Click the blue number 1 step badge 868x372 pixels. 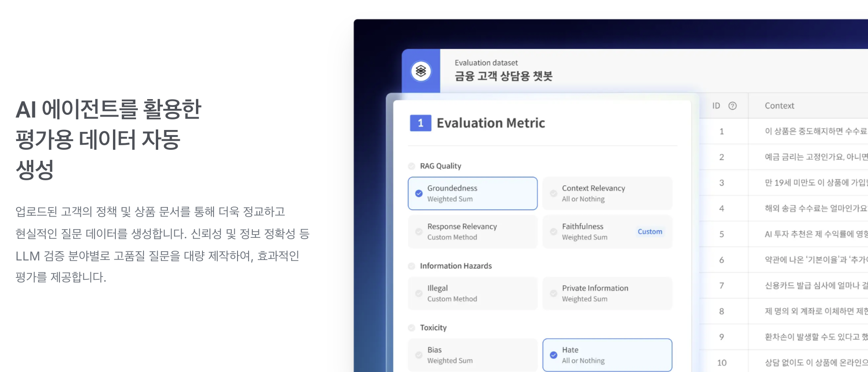tap(420, 123)
